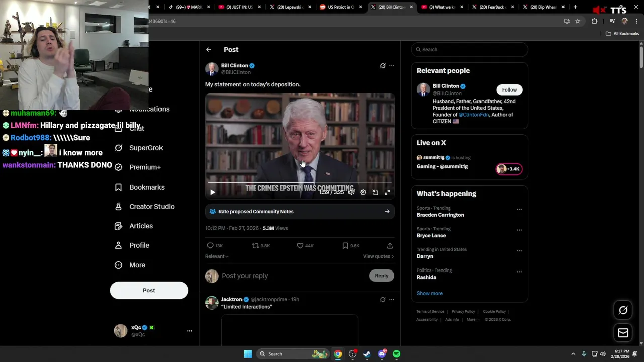Open Rate proposed Community Notes
Screen dimensions: 644x362
[x=300, y=212]
